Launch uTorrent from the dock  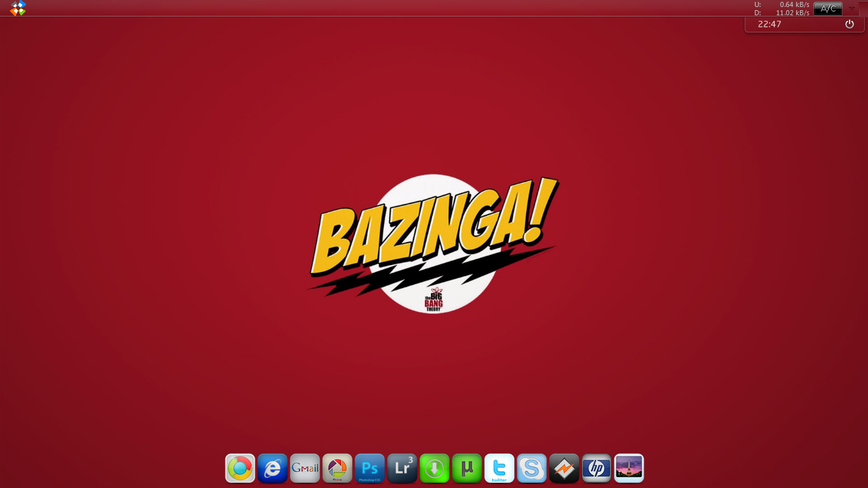[467, 468]
